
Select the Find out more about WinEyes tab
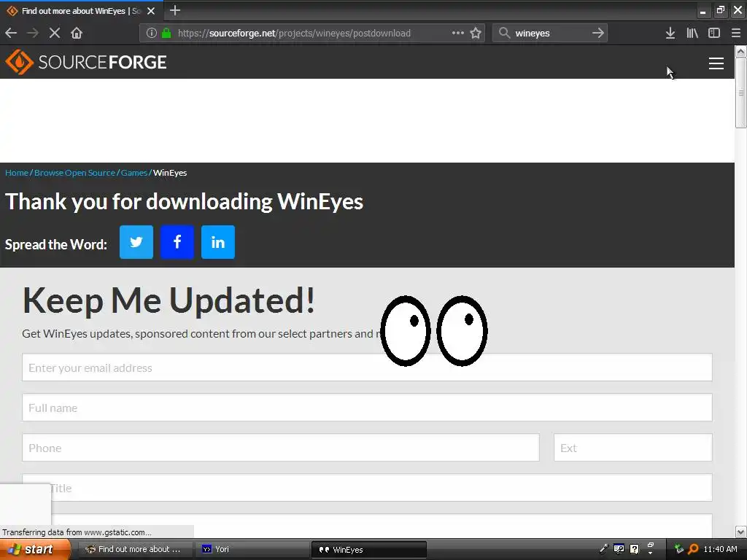81,10
